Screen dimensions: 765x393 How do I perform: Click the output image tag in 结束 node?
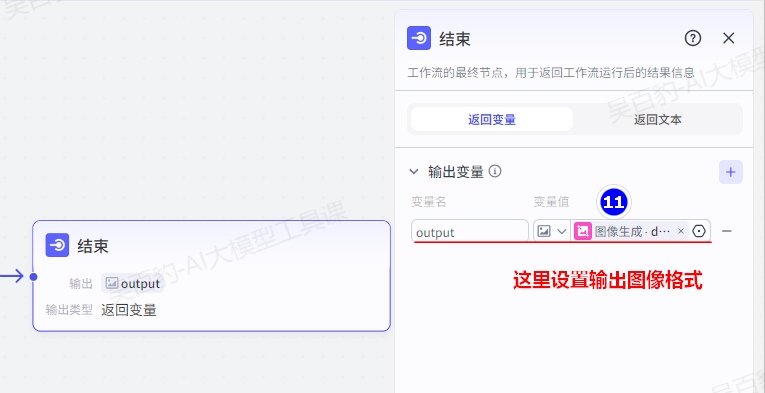coord(133,283)
